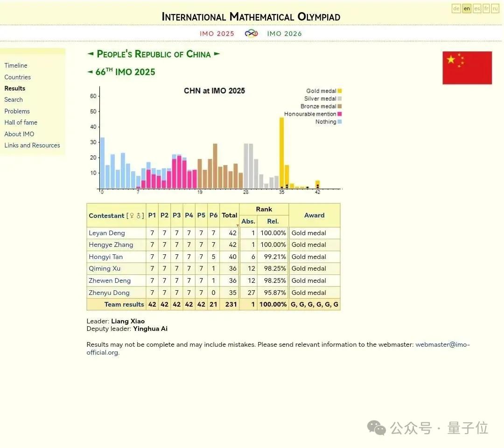
Task: Select the es language option
Action: click(476, 8)
